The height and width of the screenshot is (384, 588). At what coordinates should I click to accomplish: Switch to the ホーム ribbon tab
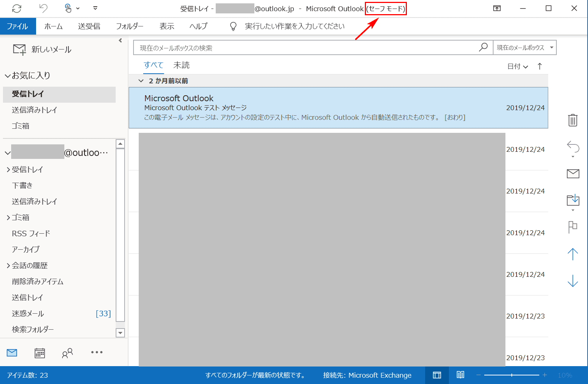coord(54,26)
